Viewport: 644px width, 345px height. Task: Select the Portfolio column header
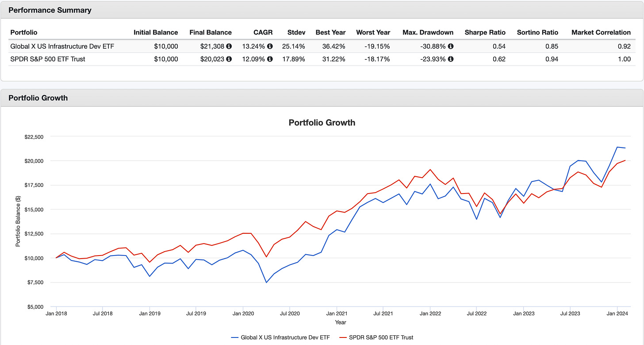[x=24, y=32]
